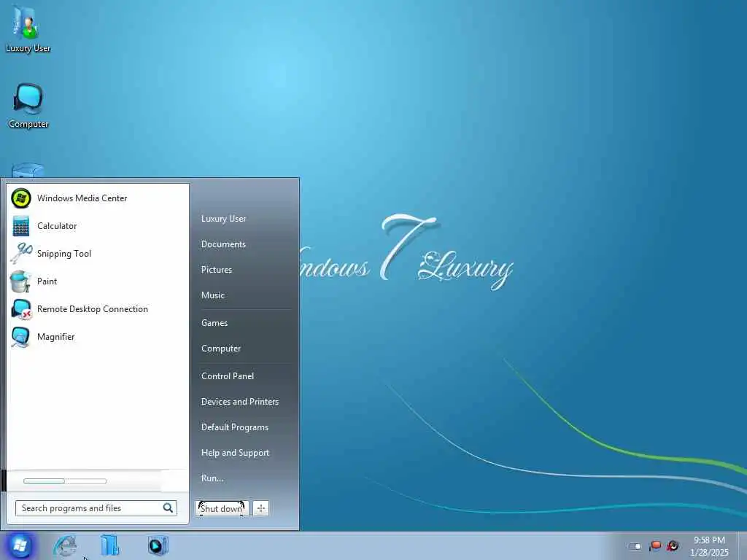Select the Computer desktop icon
The image size is (747, 560).
(28, 106)
